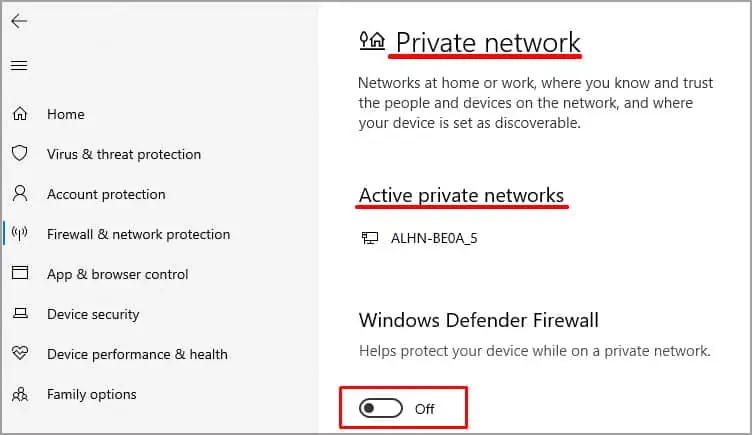Open Firewall & network protection page
The image size is (752, 435).
tap(139, 235)
